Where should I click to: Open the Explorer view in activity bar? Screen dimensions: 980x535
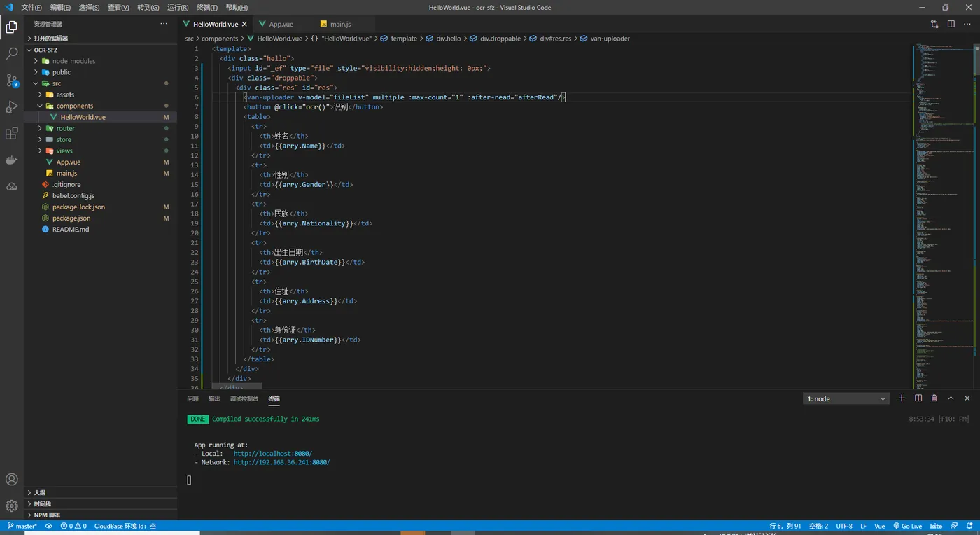click(x=11, y=27)
